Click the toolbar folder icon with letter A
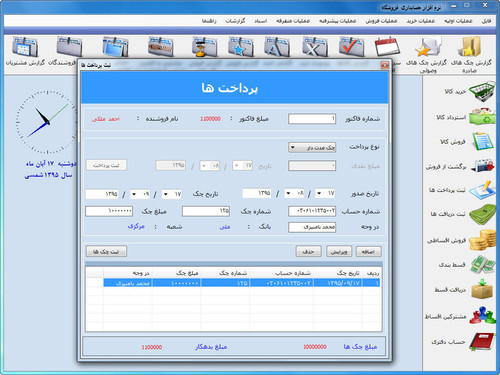The height and width of the screenshot is (375, 500). pyautogui.click(x=277, y=47)
